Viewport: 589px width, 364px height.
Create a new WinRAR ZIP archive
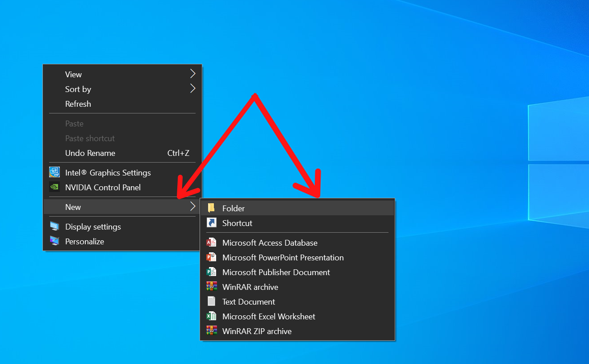pos(257,331)
